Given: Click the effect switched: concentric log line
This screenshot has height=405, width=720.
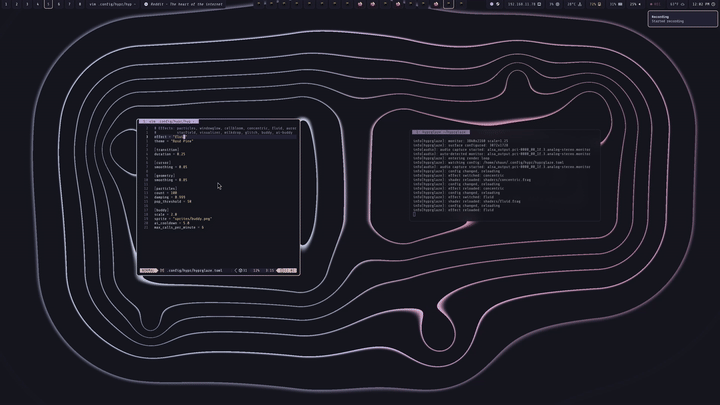Looking at the screenshot, I should pyautogui.click(x=458, y=175).
